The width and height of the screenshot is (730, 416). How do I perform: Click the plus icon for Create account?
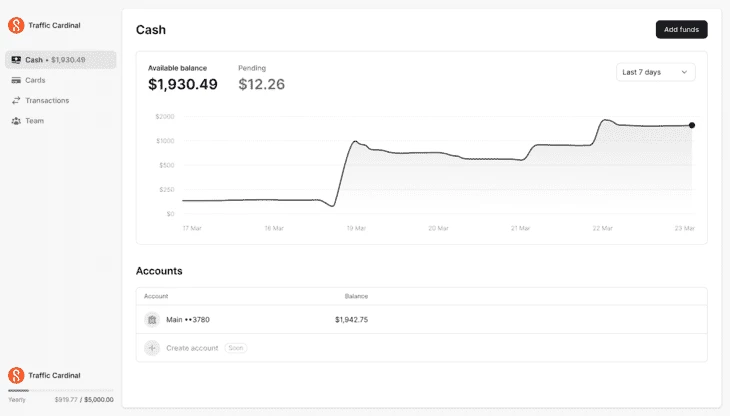point(152,348)
